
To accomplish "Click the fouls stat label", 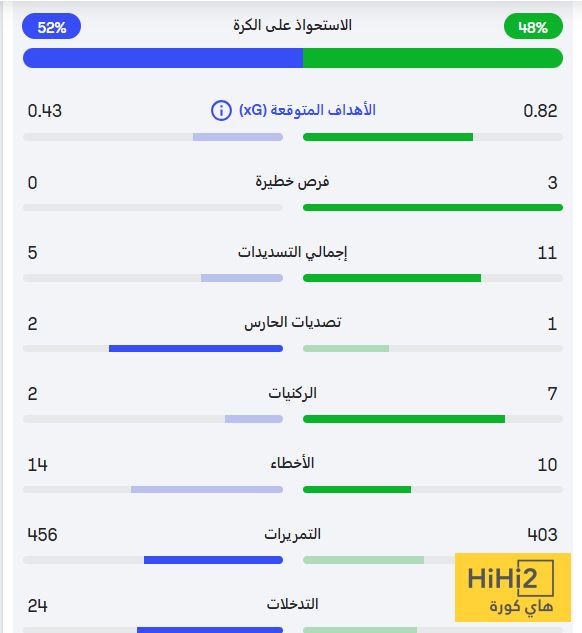I will (293, 463).
